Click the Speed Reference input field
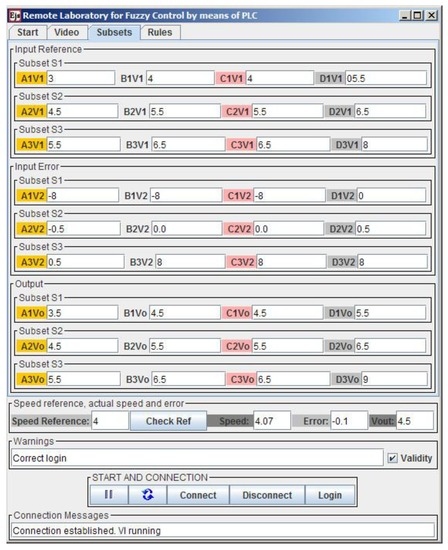The height and width of the screenshot is (550, 448). [x=110, y=421]
